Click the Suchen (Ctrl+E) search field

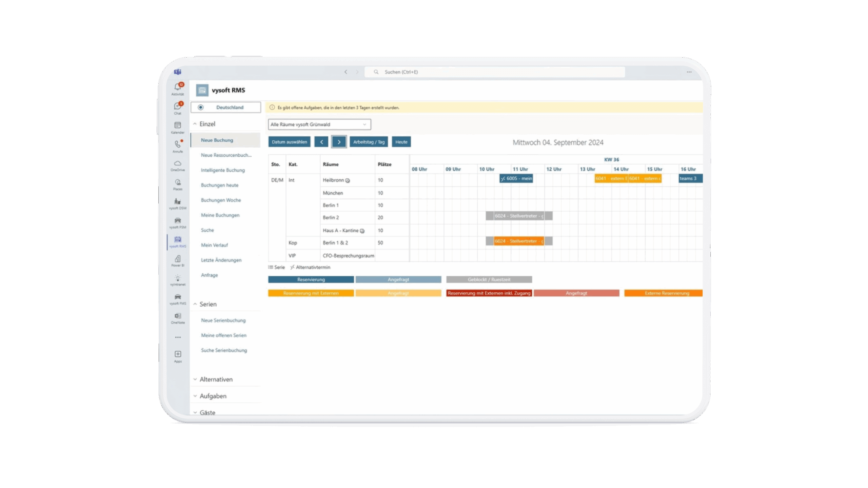pos(495,72)
